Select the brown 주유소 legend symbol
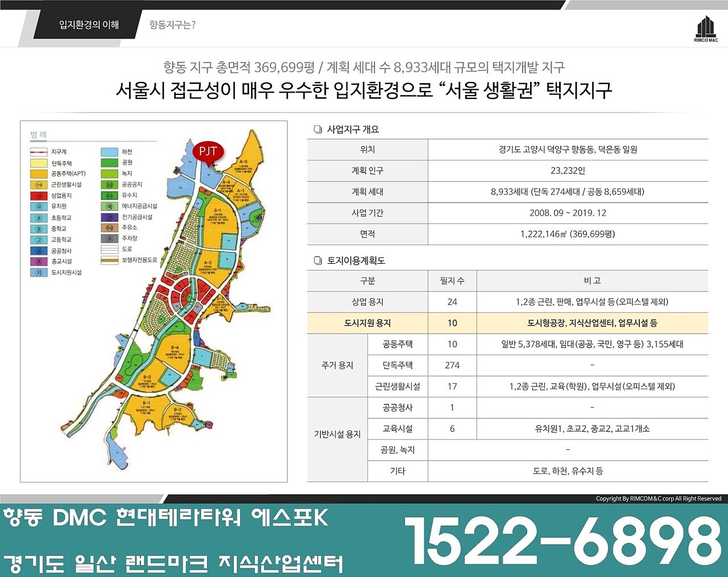This screenshot has width=728, height=577. coord(109,227)
